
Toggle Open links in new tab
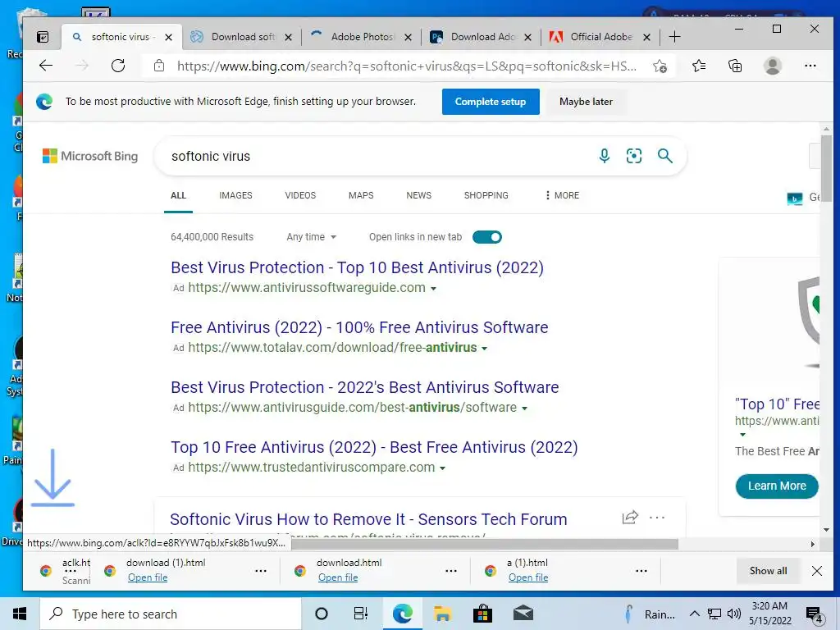point(487,237)
